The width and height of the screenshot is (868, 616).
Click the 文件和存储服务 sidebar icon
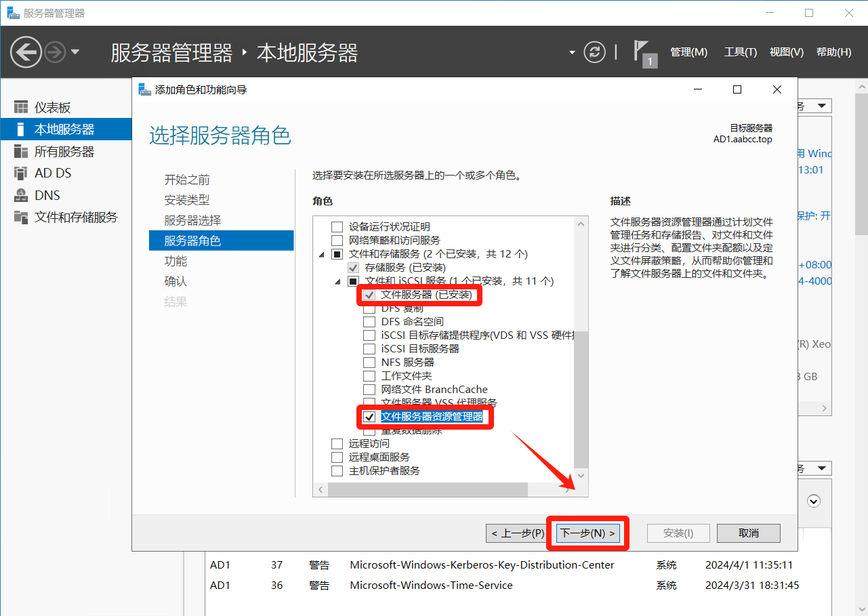[21, 218]
